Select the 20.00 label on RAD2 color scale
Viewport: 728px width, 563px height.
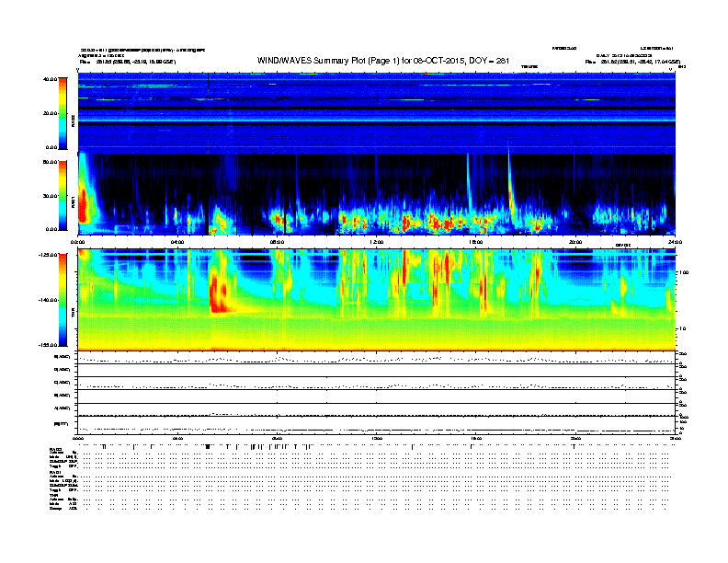coord(50,113)
